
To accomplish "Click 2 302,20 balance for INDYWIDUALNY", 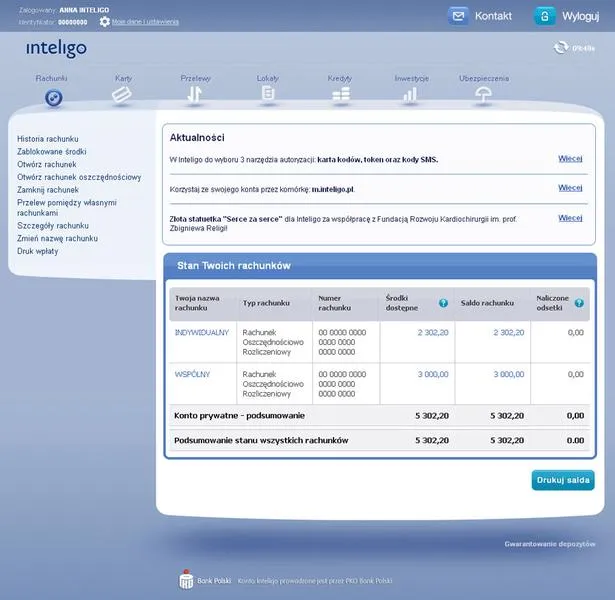I will click(x=508, y=333).
